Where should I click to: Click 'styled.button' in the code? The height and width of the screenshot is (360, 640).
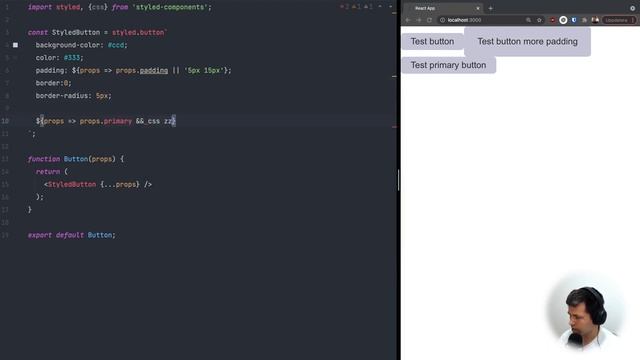tap(138, 32)
